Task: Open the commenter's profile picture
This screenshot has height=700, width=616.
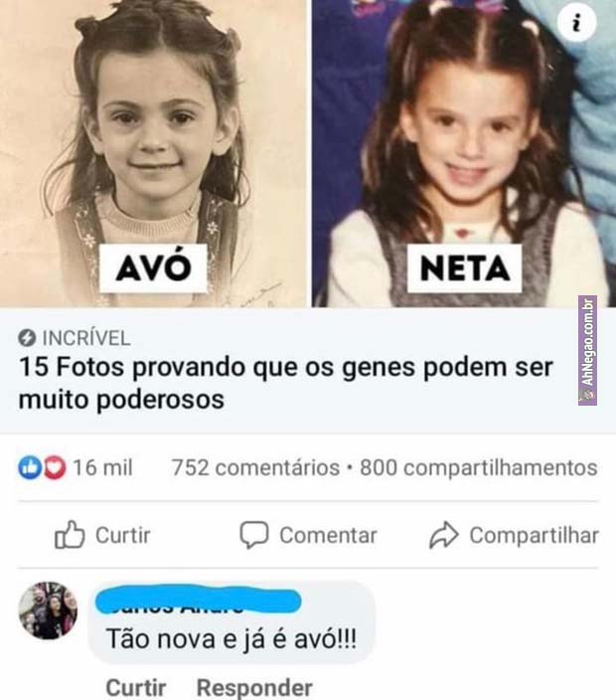Action: coord(48,611)
